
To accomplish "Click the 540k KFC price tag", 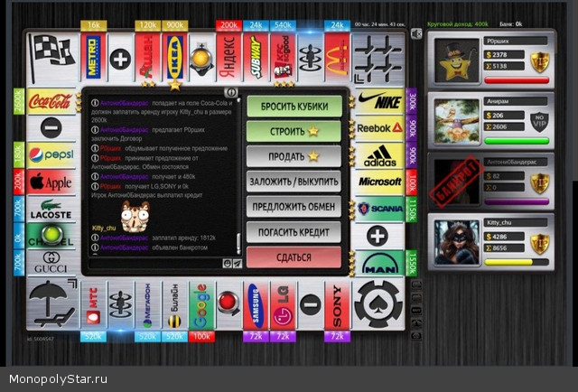I will click(x=283, y=25).
